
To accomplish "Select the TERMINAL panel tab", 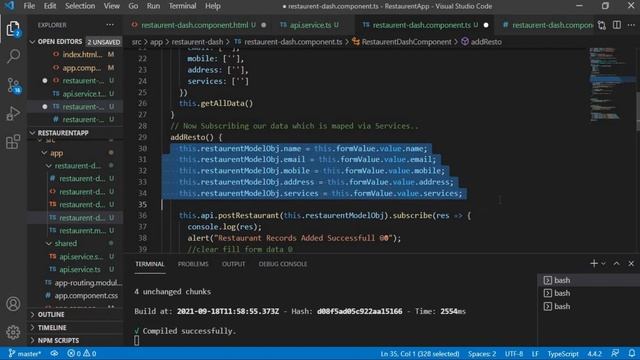I will pos(149,264).
